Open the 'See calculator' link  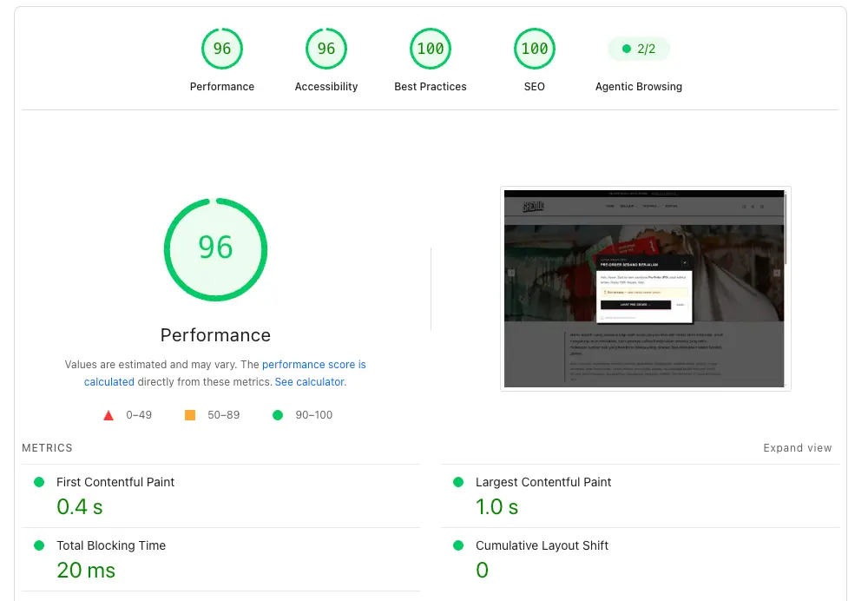[x=310, y=381]
